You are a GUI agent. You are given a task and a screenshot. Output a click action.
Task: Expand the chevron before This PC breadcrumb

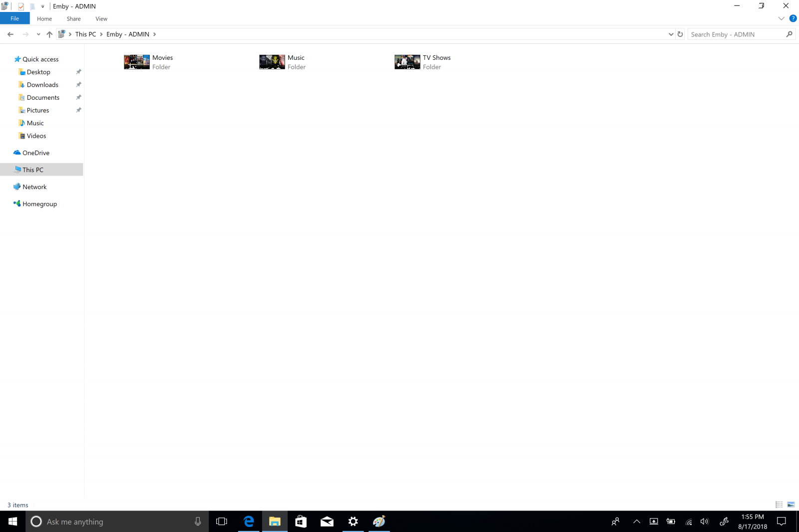70,34
